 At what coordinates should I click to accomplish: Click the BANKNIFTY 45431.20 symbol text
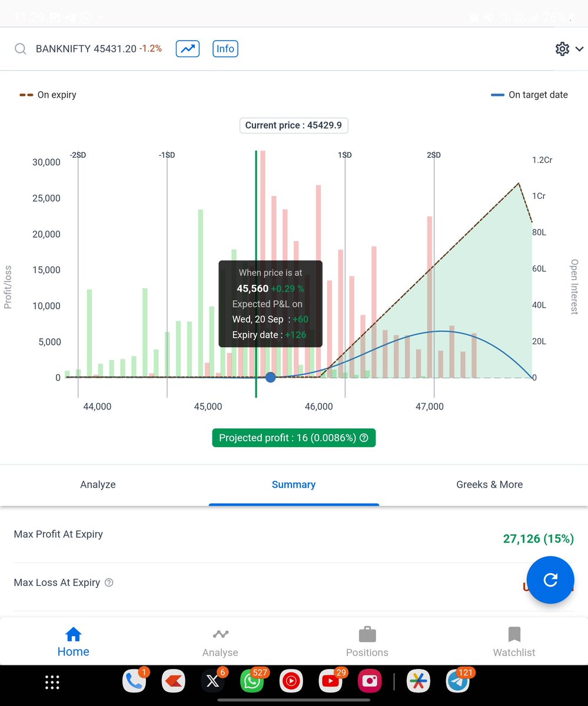pos(86,49)
